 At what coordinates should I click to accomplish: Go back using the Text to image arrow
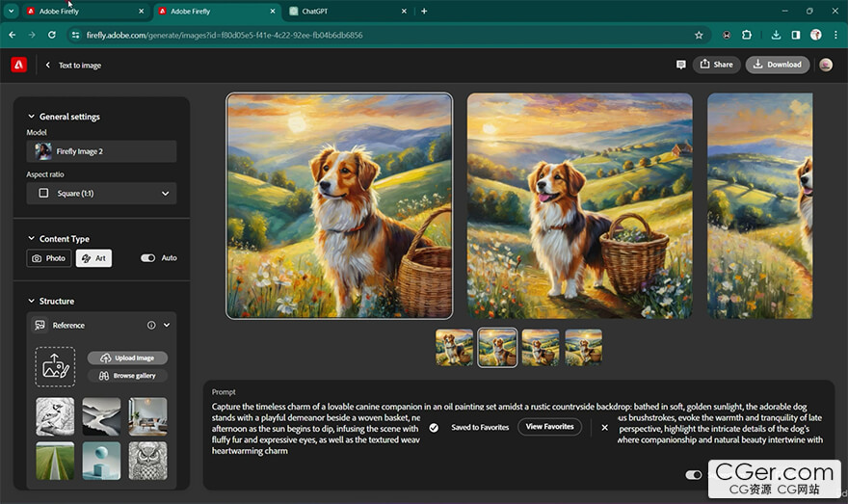pyautogui.click(x=48, y=66)
